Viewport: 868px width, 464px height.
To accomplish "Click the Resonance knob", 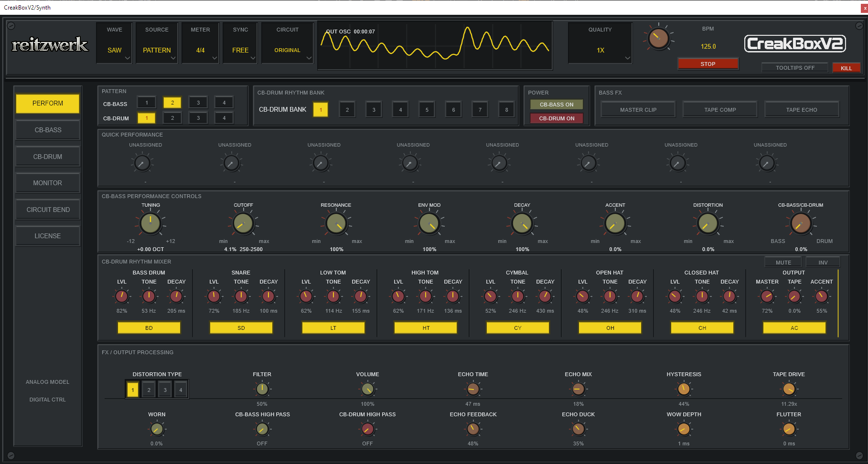I will click(336, 223).
